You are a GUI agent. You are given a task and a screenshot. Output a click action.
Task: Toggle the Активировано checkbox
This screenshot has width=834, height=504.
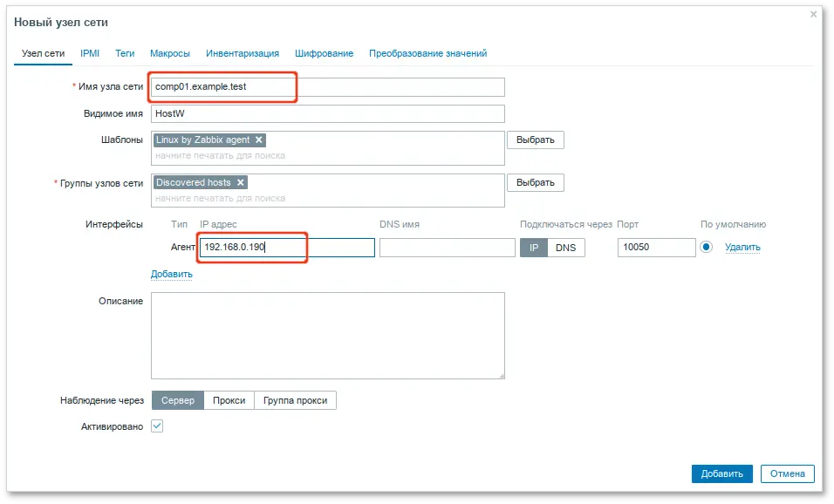(156, 426)
